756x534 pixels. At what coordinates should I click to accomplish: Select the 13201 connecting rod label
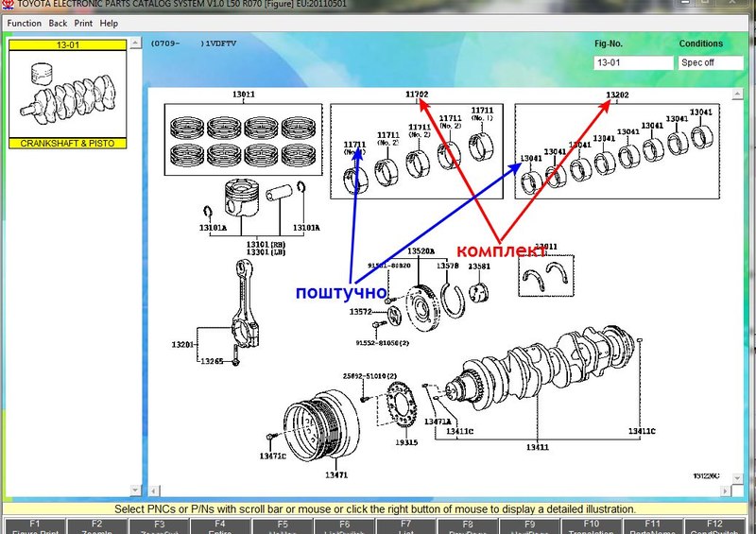click(182, 344)
